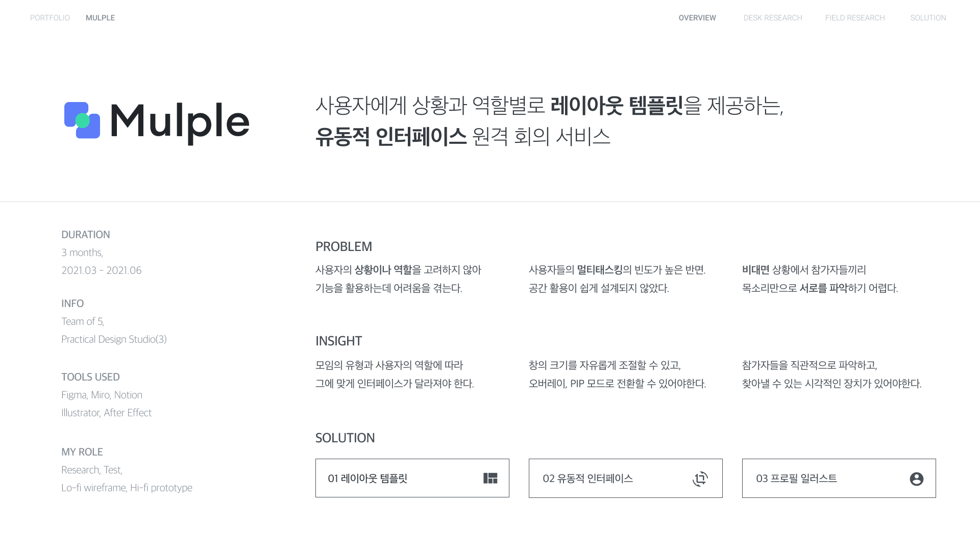Image resolution: width=980 pixels, height=551 pixels.
Task: Select the MULPLE breadcrumb item
Action: (100, 18)
